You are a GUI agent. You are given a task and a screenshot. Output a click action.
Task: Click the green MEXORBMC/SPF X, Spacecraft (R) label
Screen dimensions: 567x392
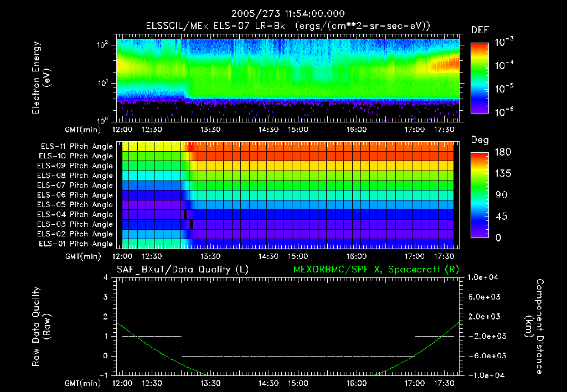(x=376, y=270)
